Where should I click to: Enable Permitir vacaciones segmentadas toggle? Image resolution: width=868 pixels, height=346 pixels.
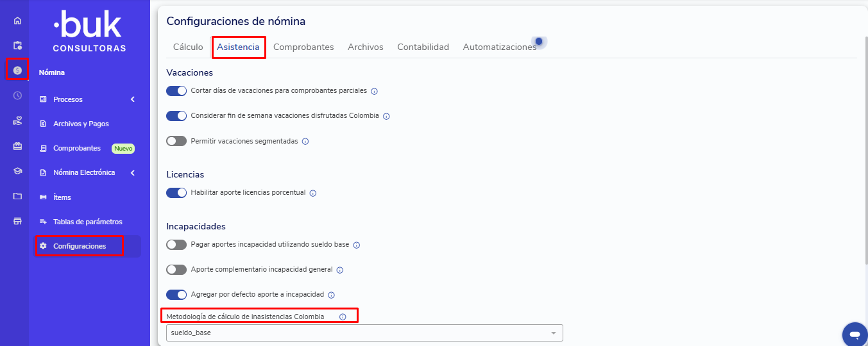pyautogui.click(x=176, y=141)
